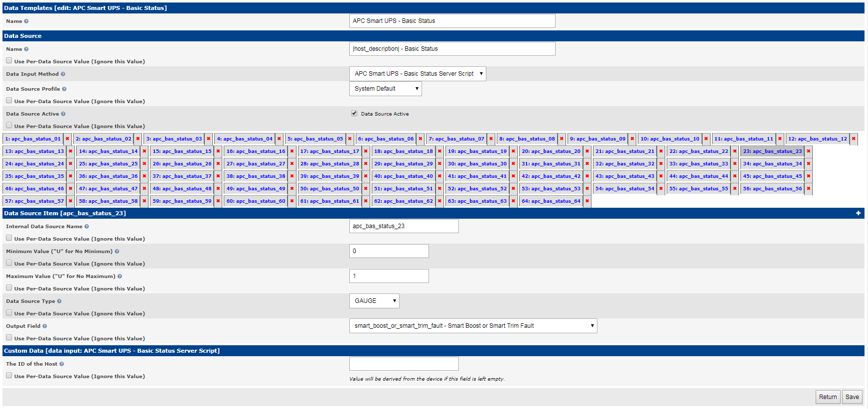This screenshot has height=409, width=868.
Task: Delete data source item apc_bas_status_01
Action: (x=67, y=139)
